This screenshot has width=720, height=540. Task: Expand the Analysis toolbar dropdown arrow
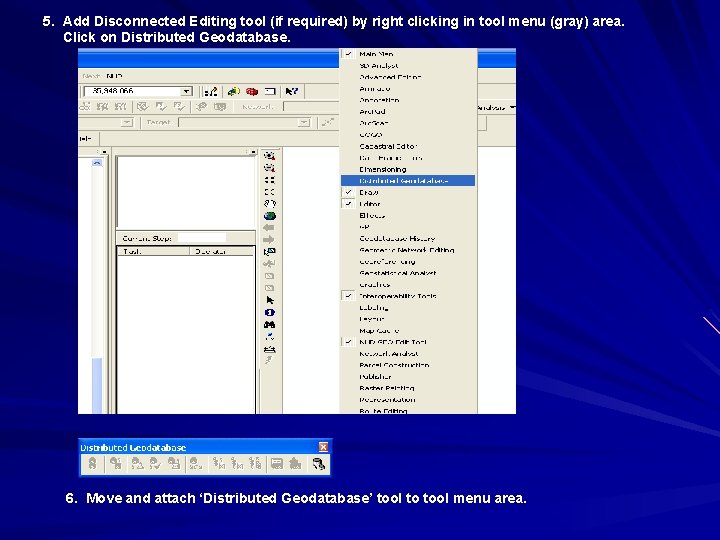[512, 108]
